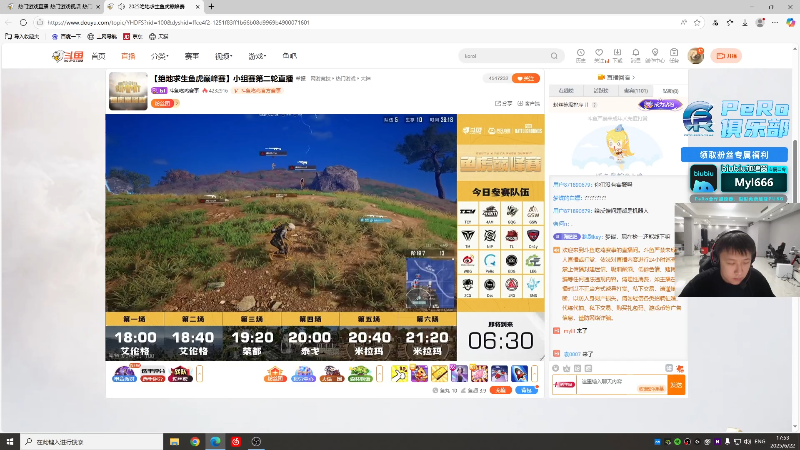Close the active Douyu stream browser tab
This screenshot has height=450, width=800.
(197, 7)
